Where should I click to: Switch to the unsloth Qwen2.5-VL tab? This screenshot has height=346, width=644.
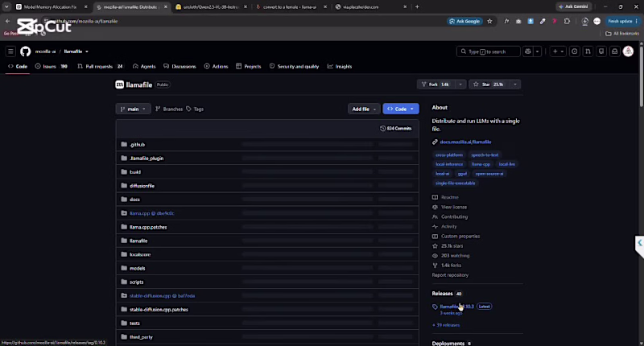click(211, 7)
